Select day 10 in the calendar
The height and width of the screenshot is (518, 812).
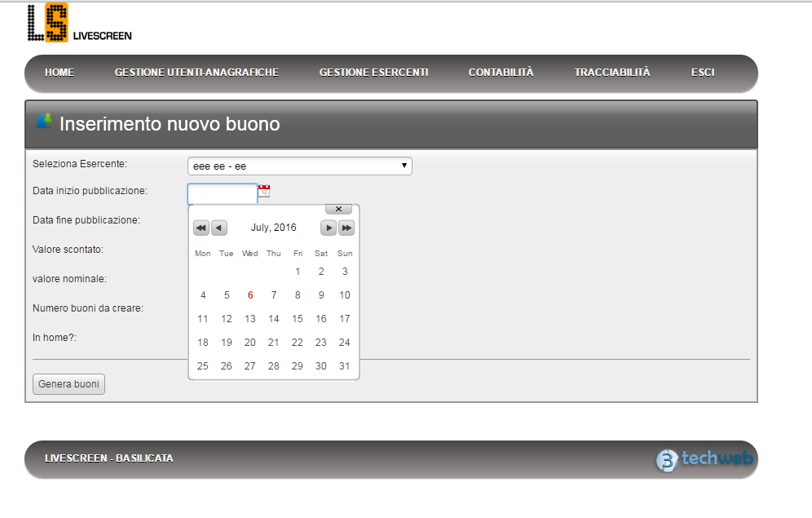pos(345,295)
